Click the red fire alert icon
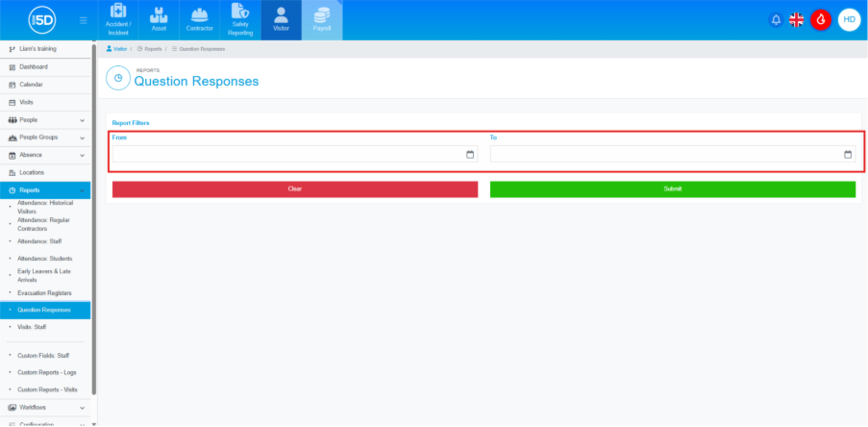 tap(821, 20)
